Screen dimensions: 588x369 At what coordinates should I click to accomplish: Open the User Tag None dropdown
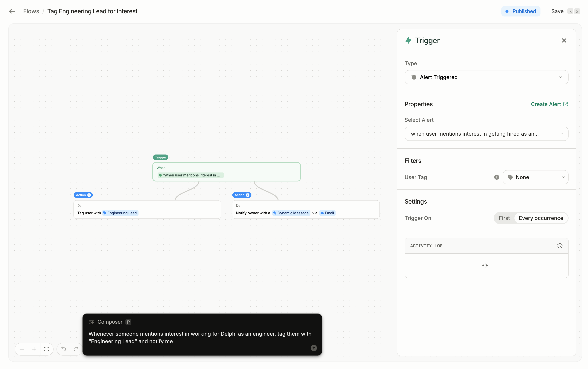click(x=535, y=177)
